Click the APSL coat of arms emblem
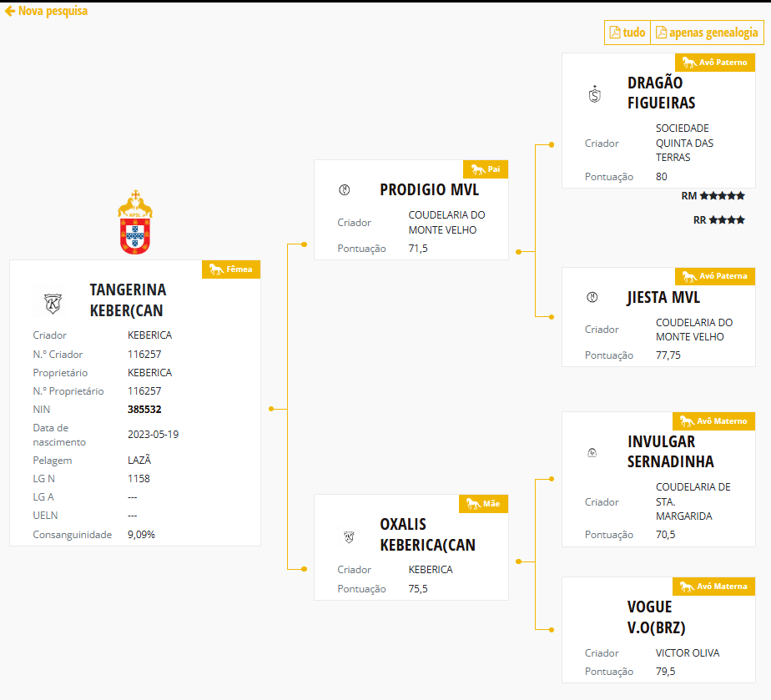The height and width of the screenshot is (700, 771). (x=135, y=223)
